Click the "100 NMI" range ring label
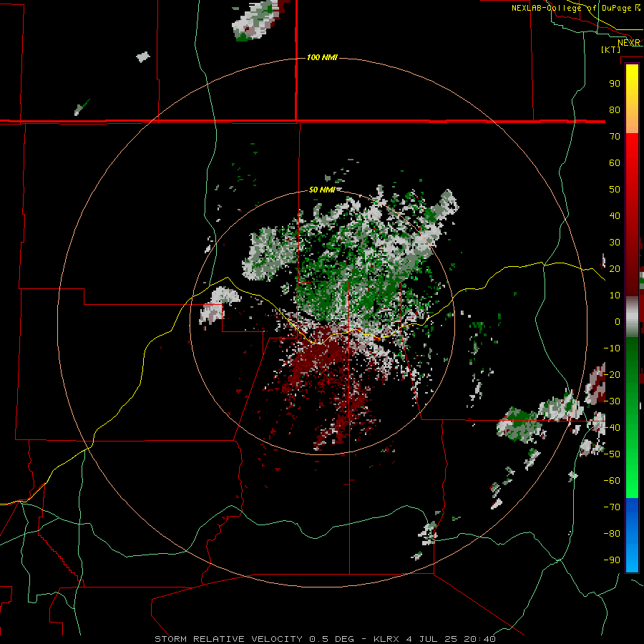This screenshot has width=644, height=644. pyautogui.click(x=322, y=57)
